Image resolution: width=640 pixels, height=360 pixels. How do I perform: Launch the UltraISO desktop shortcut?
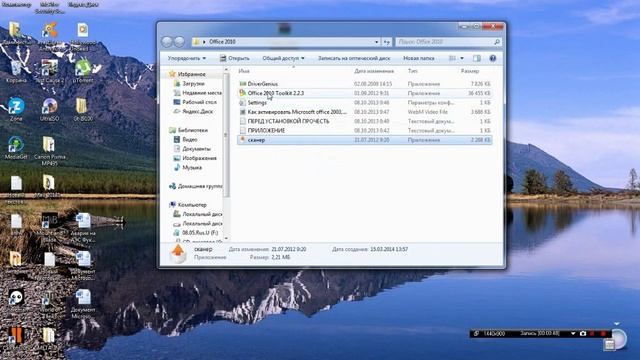tap(50, 109)
